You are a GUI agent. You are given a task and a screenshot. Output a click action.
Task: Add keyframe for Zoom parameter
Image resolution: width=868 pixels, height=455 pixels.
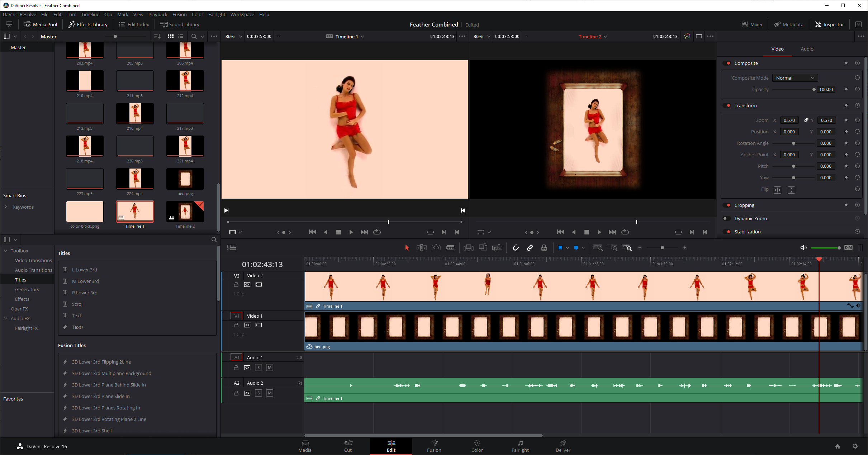pos(846,120)
